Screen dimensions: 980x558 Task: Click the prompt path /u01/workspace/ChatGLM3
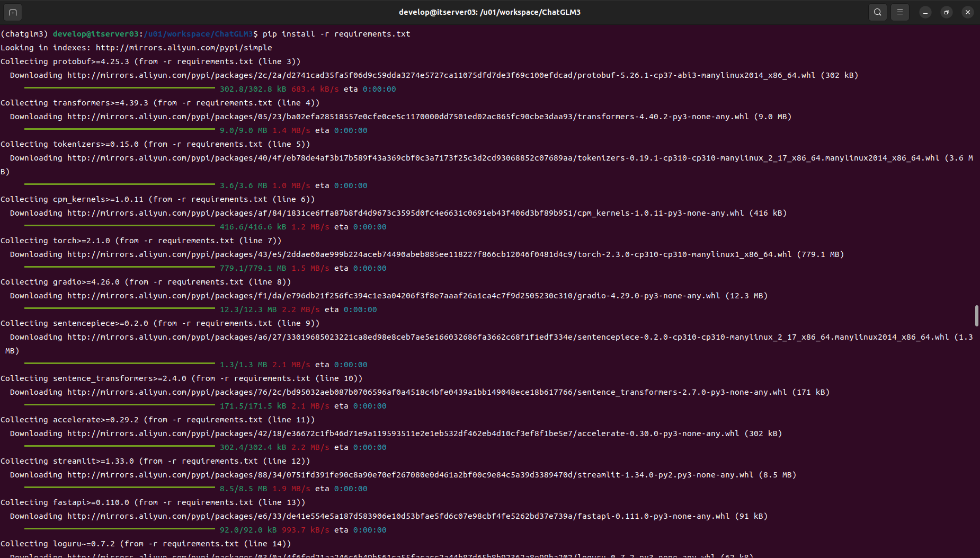(x=198, y=34)
